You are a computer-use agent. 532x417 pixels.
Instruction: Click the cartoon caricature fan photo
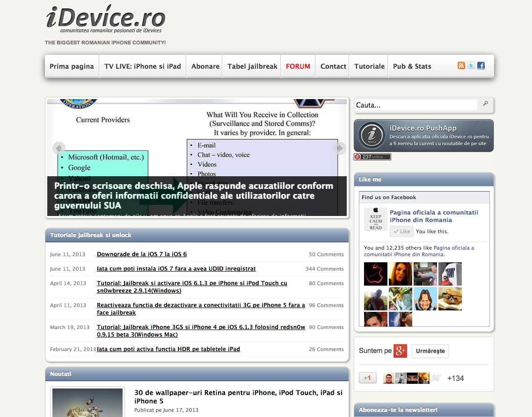[x=425, y=299]
